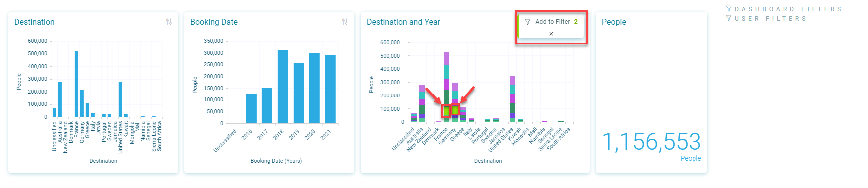This screenshot has height=188, width=868.
Task: Click the sort icon on Booking Date chart
Action: pos(345,22)
